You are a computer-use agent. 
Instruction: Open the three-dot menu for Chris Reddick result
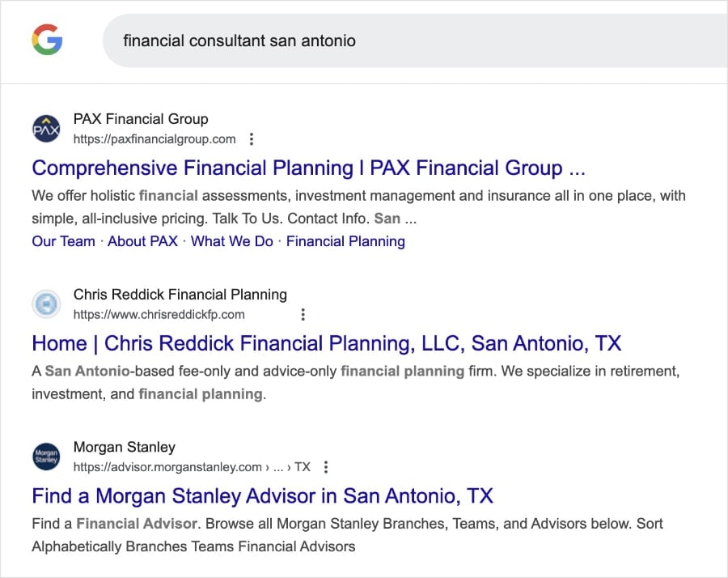click(303, 314)
